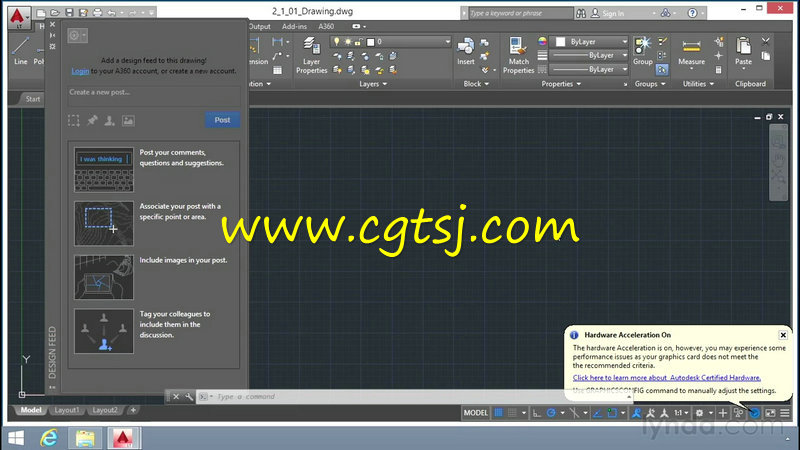Click the Table icon in Annotation panel

click(x=278, y=70)
